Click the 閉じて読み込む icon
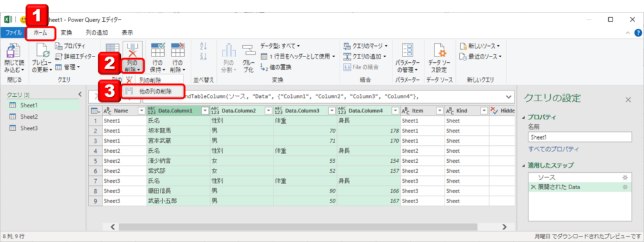This screenshot has width=644, height=242. (14, 51)
